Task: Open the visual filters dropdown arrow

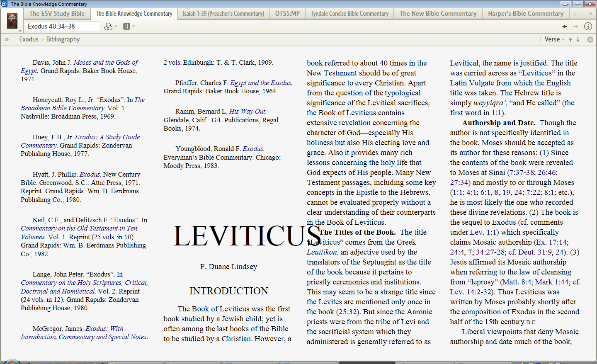Action: coord(116,27)
